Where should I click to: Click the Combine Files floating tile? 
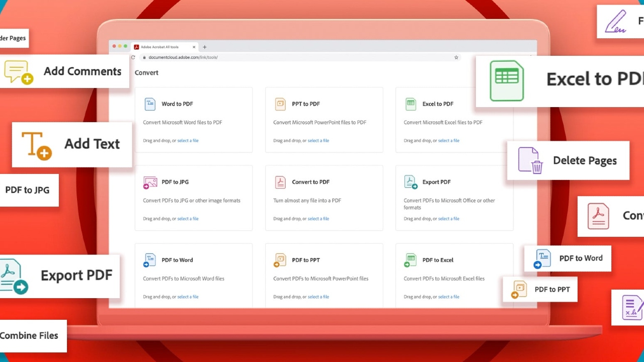click(x=33, y=336)
